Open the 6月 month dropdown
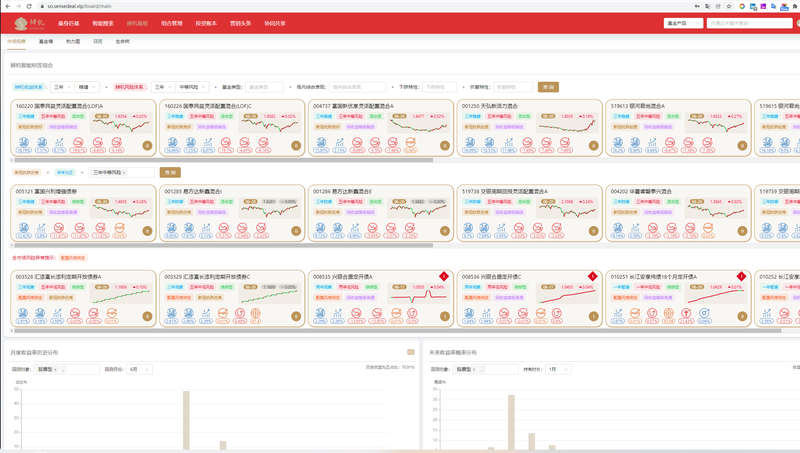Screen dimensions: 800x453 [139, 369]
